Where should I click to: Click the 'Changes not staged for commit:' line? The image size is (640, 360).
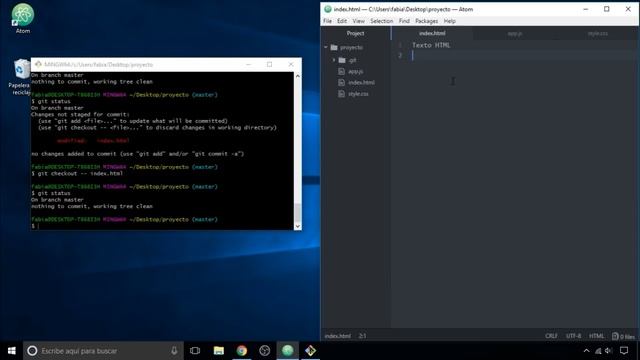pyautogui.click(x=80, y=115)
